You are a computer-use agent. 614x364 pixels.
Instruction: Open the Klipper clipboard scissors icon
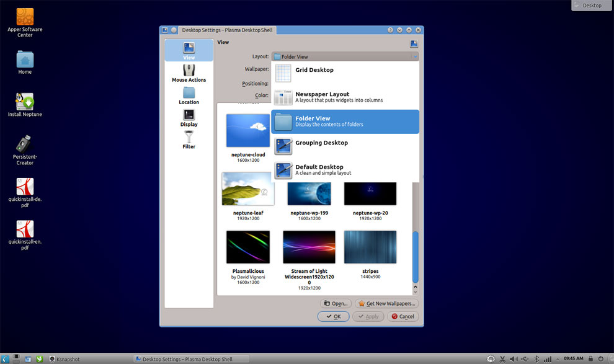502,359
